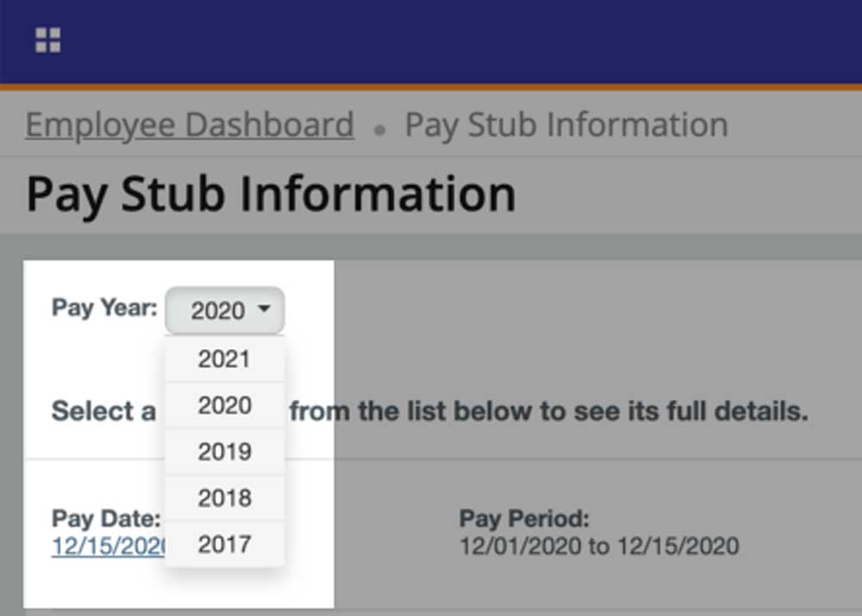Viewport: 862px width, 616px height.
Task: Click the Employee Dashboard breadcrumb link
Action: tap(190, 124)
